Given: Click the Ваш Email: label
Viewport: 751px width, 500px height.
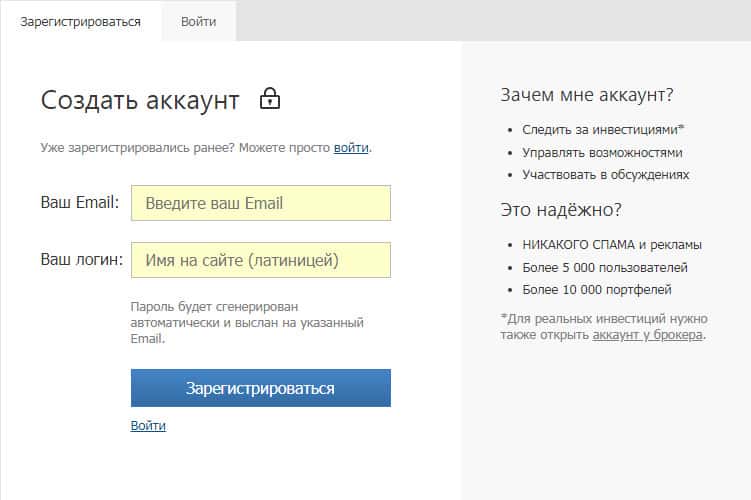Looking at the screenshot, I should (80, 202).
